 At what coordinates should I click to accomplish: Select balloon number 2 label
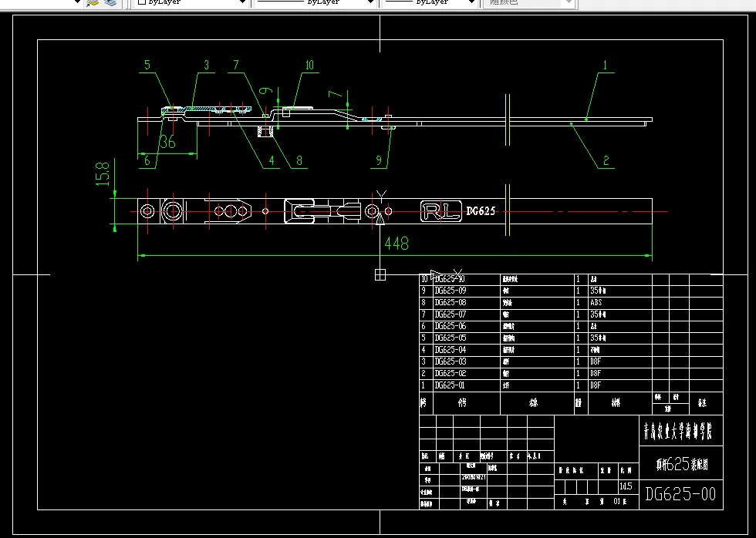point(606,160)
